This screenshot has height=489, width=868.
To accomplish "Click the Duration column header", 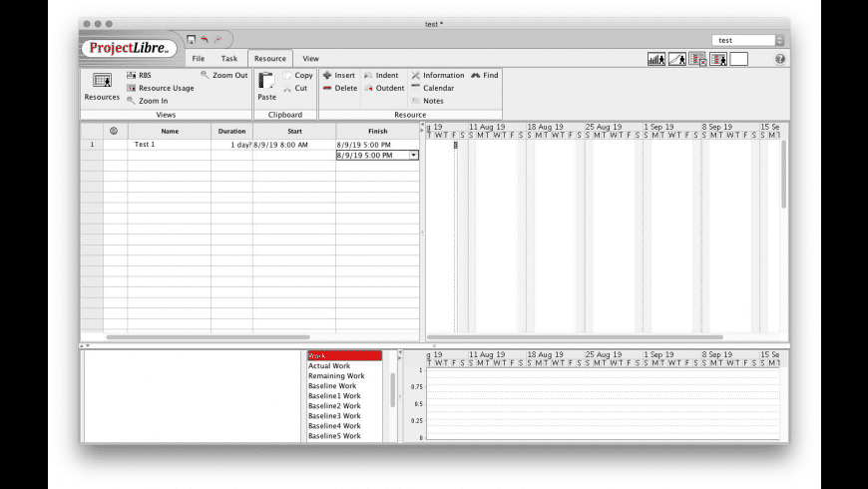I will click(x=231, y=132).
